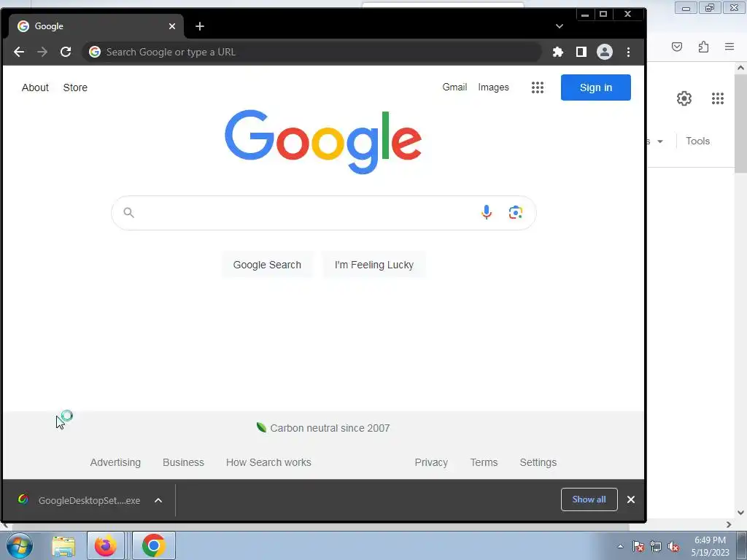Click the Google Search button

pos(267,265)
